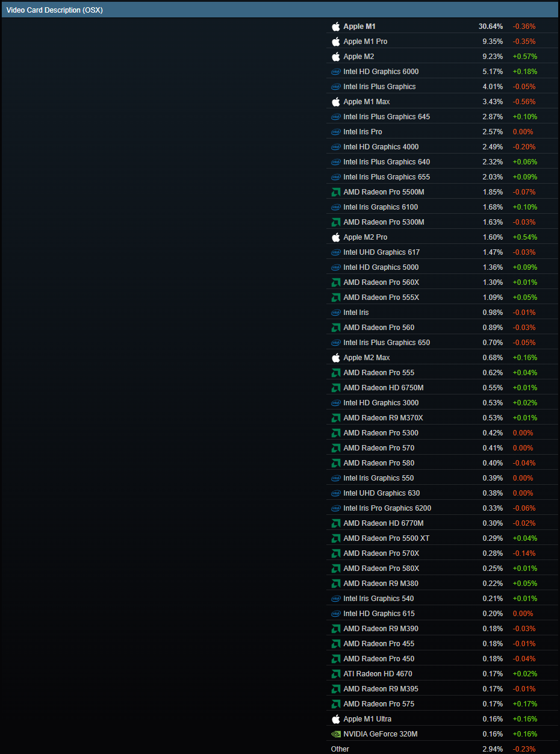Click the 30.64% share value for Apple M1
This screenshot has height=754, width=560.
pos(491,26)
